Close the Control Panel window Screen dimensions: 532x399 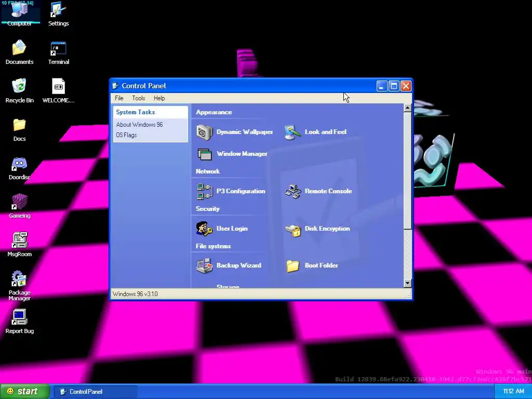[406, 86]
